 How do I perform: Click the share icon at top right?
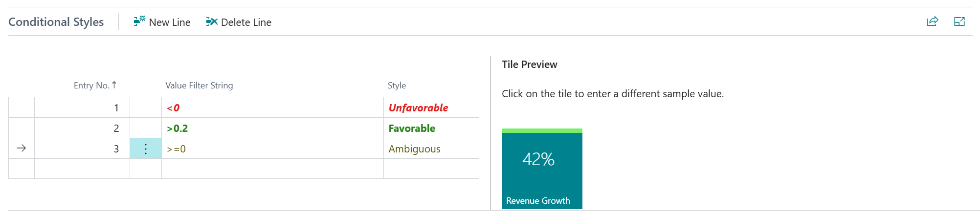coord(933,21)
